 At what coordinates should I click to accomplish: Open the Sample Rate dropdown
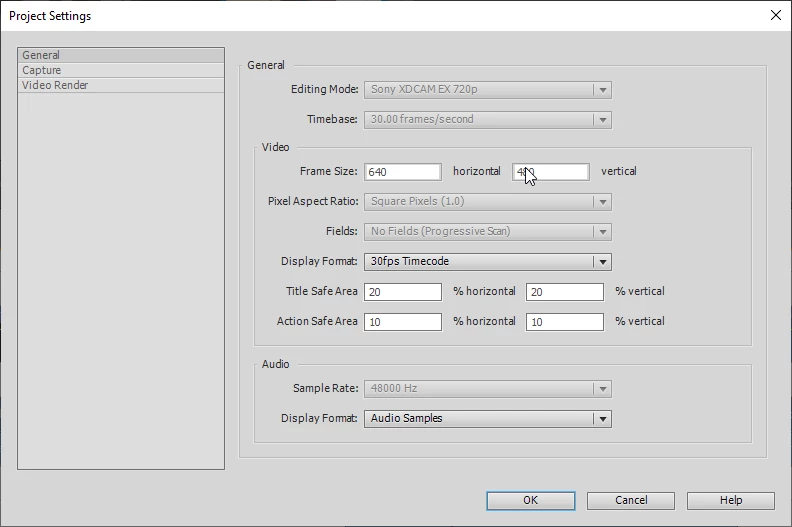(x=487, y=389)
